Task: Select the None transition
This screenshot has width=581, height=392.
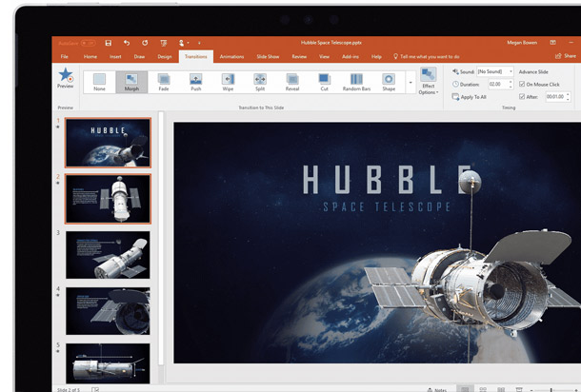Action: click(99, 82)
